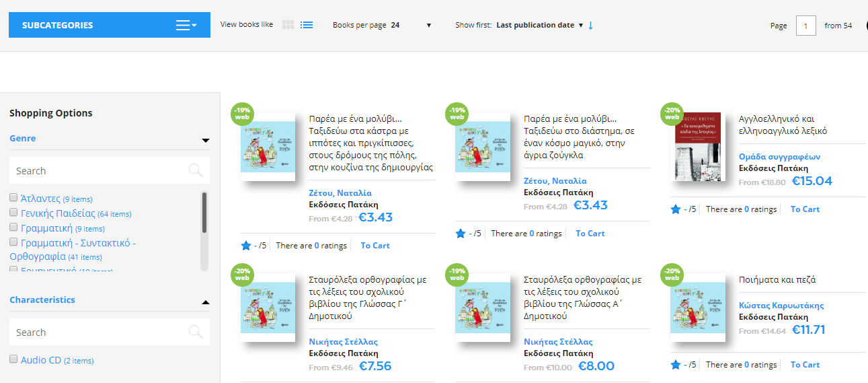The height and width of the screenshot is (383, 868).
Task: Collapse the Characteristics section arrow
Action: click(x=206, y=302)
